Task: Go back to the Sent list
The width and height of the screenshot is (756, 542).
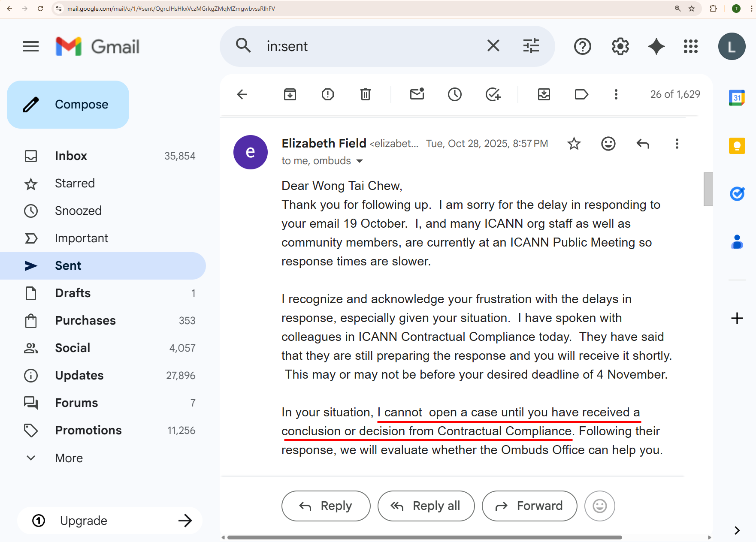Action: point(242,94)
